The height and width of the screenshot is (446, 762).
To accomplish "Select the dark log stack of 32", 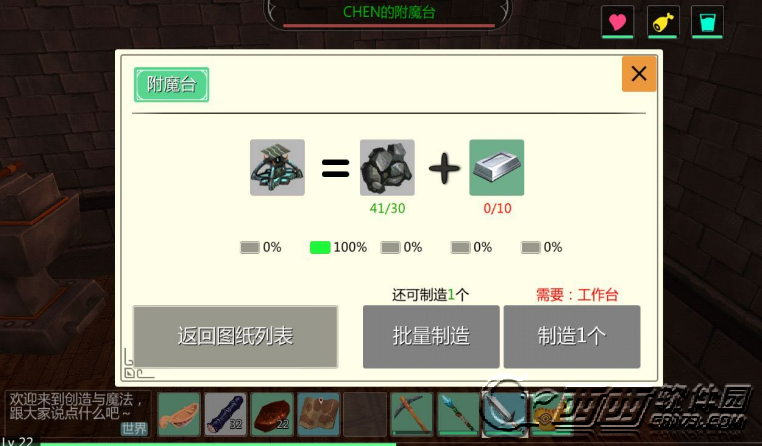I will (x=225, y=414).
